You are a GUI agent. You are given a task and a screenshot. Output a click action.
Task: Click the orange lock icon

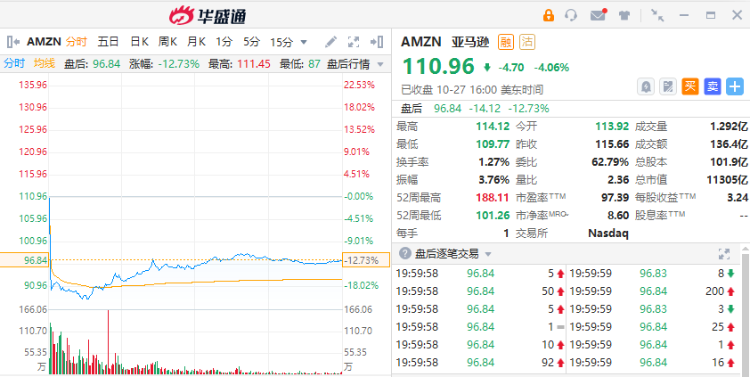[548, 15]
